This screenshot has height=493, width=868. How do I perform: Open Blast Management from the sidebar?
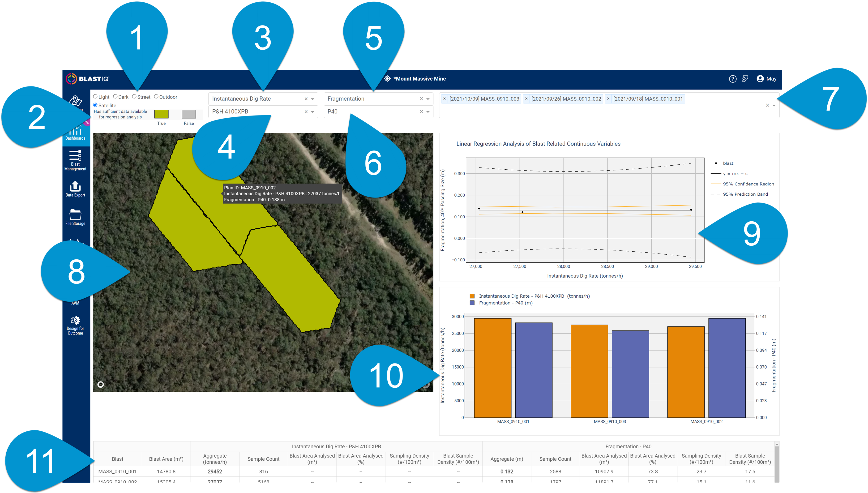(x=75, y=160)
